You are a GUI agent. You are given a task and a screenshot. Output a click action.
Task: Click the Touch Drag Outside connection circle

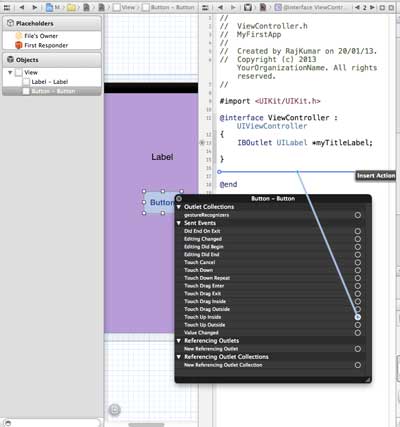tap(358, 309)
